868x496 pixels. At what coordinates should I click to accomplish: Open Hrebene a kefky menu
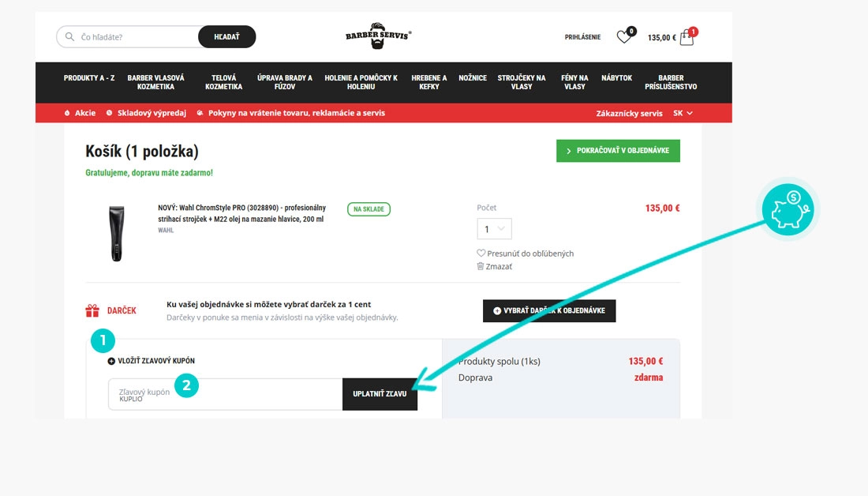pos(429,83)
